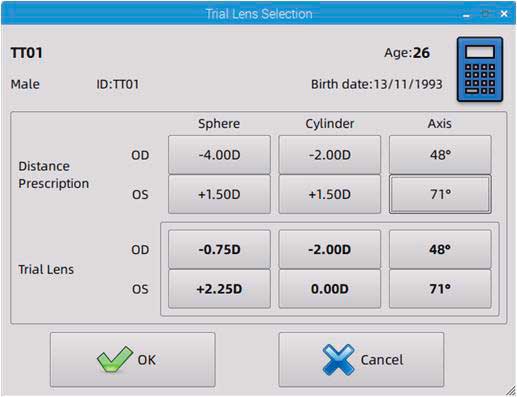Edit Distance Prescription OS sphere +1.50D

click(219, 194)
